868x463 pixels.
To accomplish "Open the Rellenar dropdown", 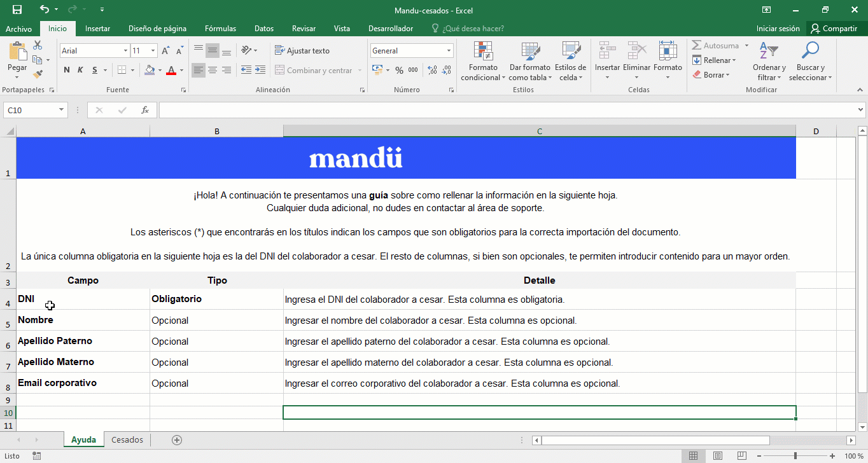I will click(x=714, y=60).
